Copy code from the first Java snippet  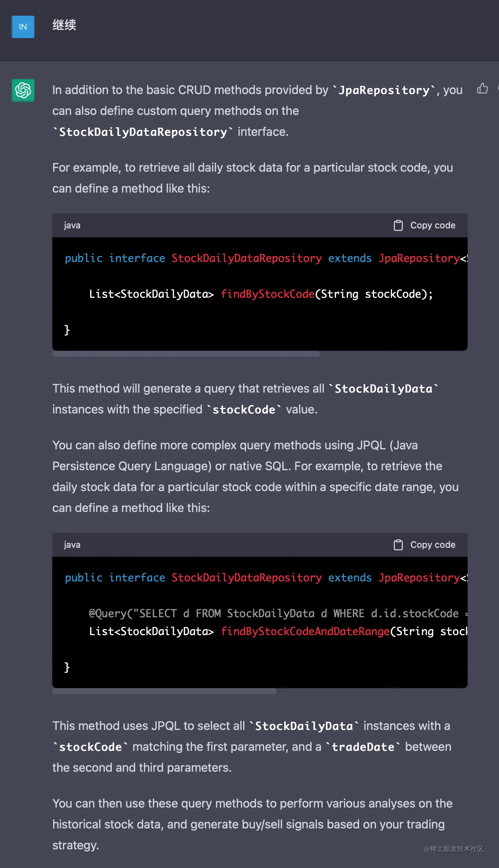click(x=424, y=225)
